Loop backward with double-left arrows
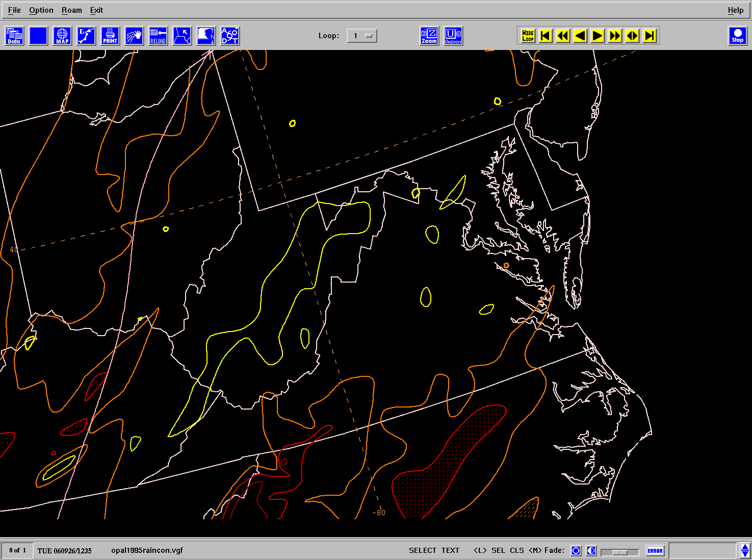The width and height of the screenshot is (752, 560). click(563, 36)
